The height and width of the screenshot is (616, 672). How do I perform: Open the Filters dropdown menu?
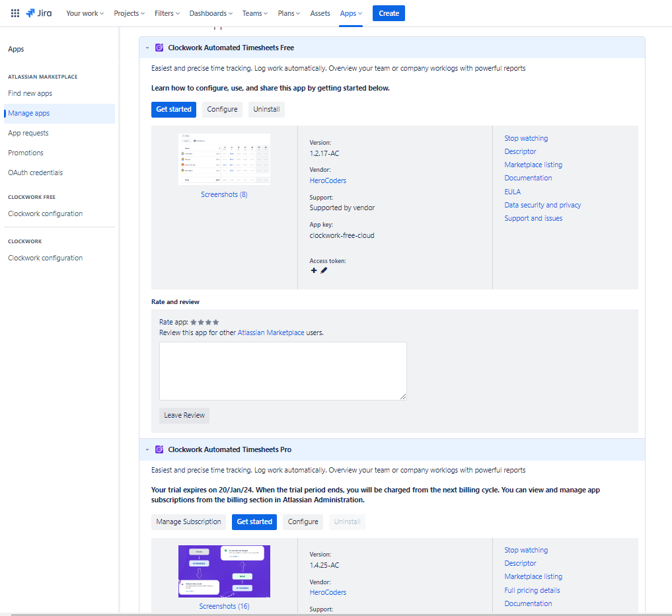tap(167, 13)
